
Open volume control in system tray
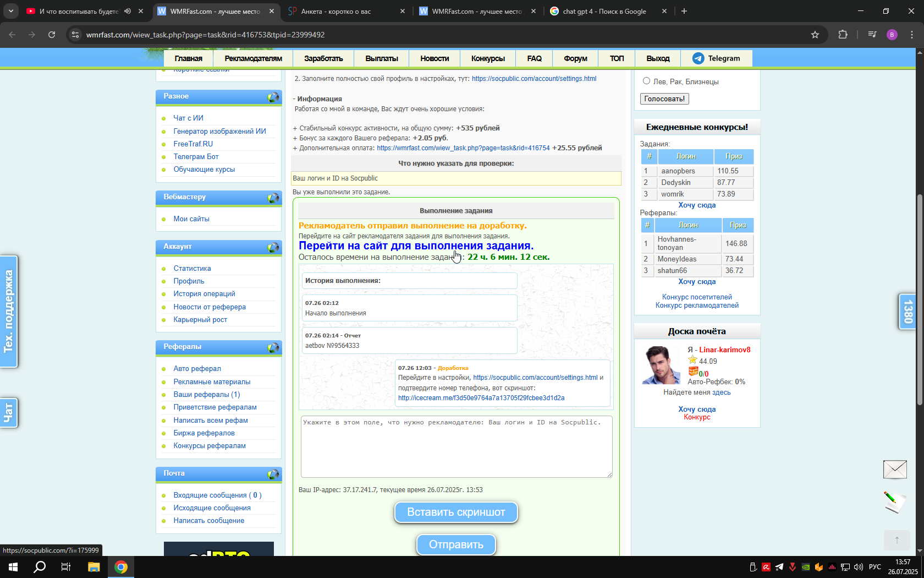click(859, 567)
